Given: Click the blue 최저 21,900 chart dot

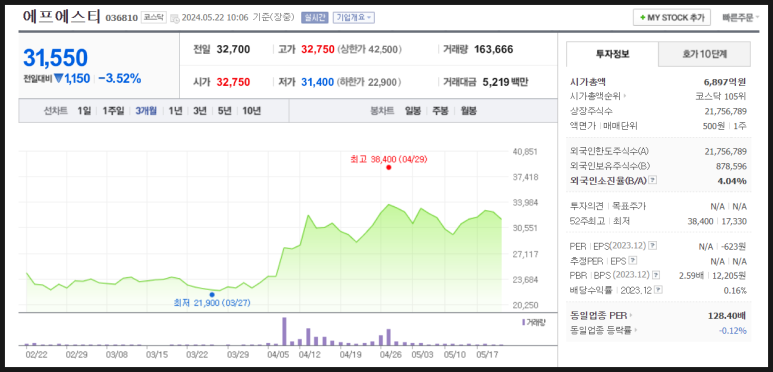Looking at the screenshot, I should [212, 295].
